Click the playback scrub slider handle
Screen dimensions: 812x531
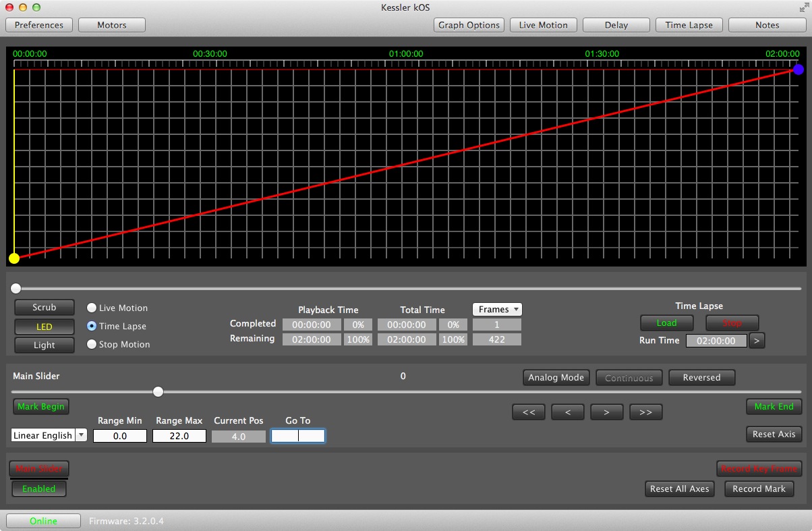16,288
